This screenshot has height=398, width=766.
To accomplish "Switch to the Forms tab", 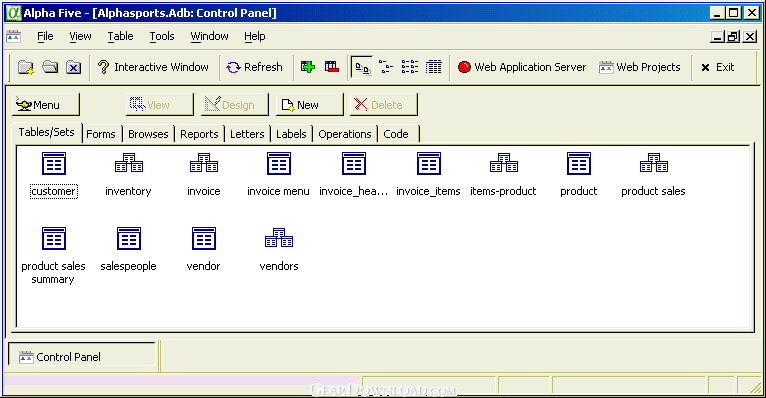I will [x=101, y=134].
